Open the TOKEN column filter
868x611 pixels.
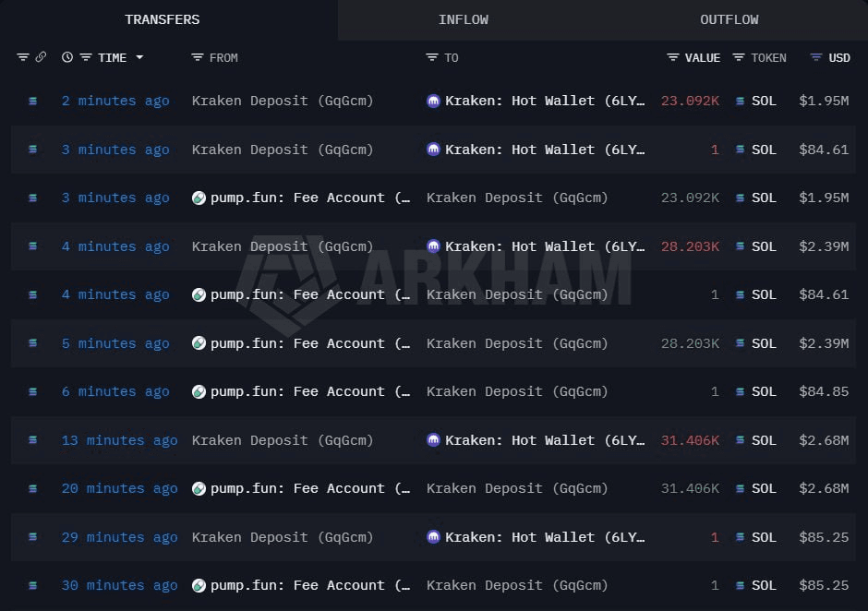[x=739, y=57]
